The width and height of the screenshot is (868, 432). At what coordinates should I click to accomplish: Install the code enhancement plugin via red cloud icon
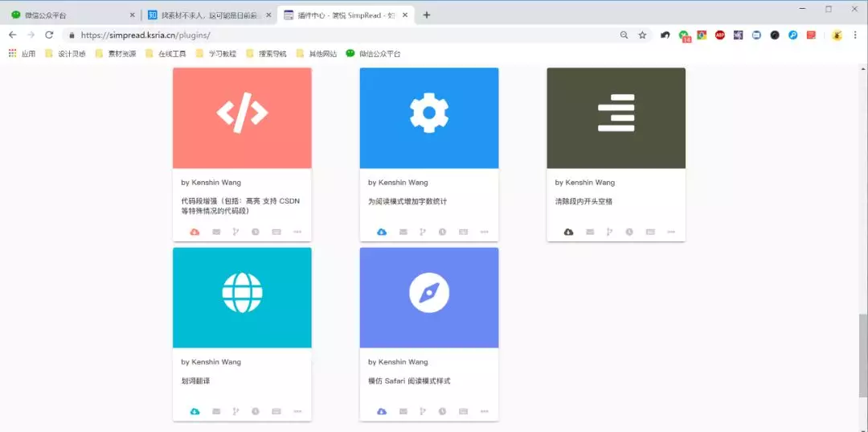[194, 232]
